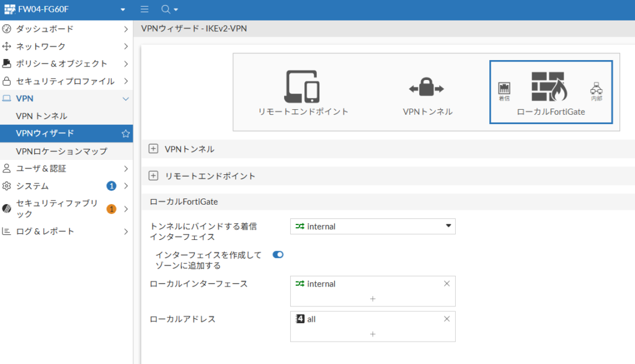Click the interface icon in ローカルインターフェース field
Viewport: 635px width, 364px height.
pyautogui.click(x=300, y=283)
